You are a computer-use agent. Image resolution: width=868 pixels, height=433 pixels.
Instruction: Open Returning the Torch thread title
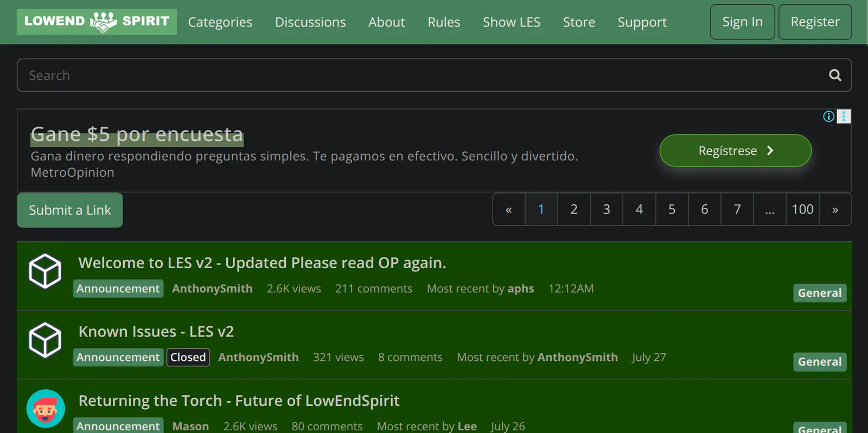point(239,400)
